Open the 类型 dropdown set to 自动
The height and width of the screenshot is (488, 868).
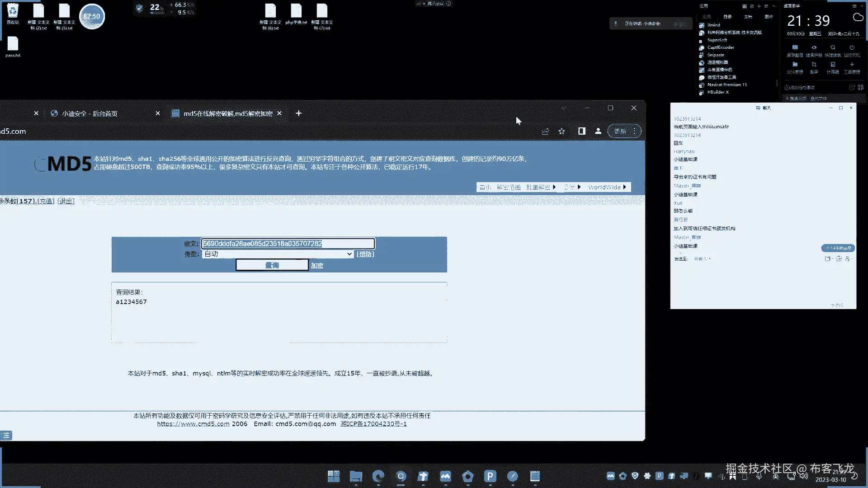(x=278, y=254)
